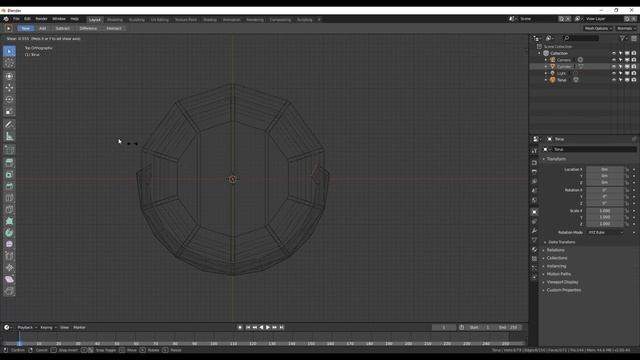Switch to the Layout workspace tab
The width and height of the screenshot is (640, 360).
tap(95, 20)
